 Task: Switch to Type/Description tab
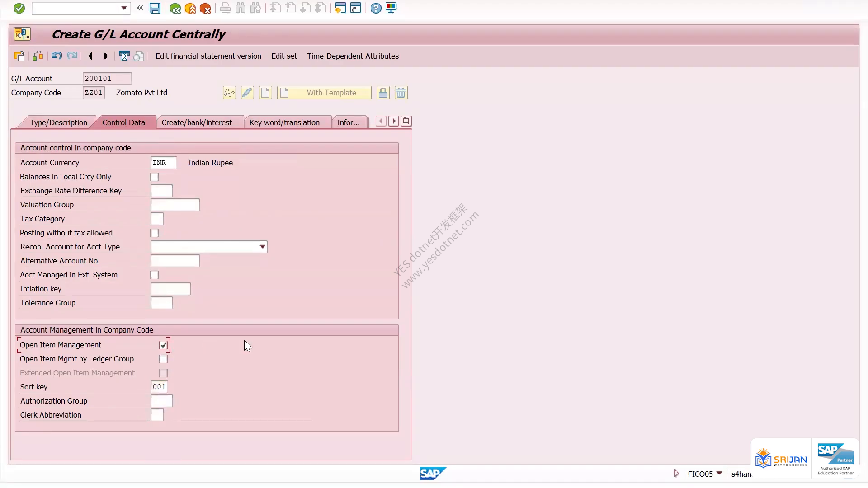[58, 122]
